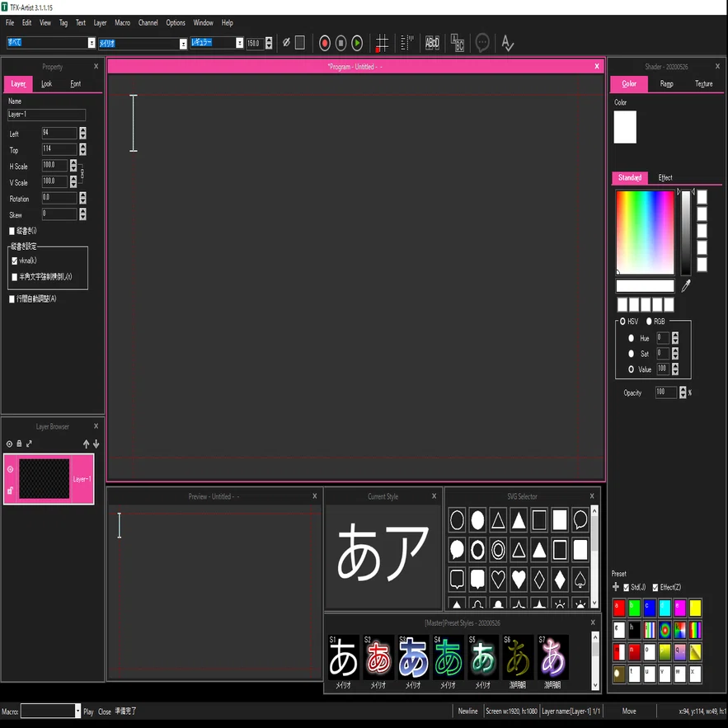Click the stop button in toolbar
The height and width of the screenshot is (728, 728).
[x=341, y=43]
